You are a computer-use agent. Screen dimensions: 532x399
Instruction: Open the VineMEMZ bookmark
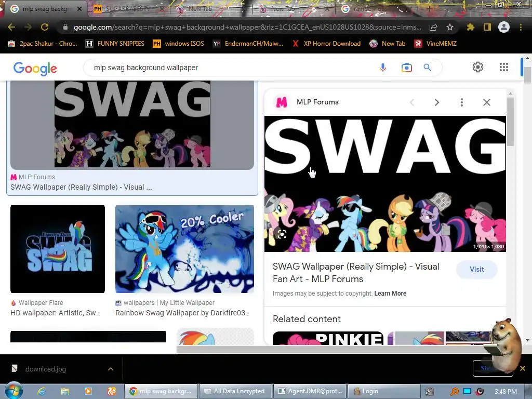click(436, 44)
